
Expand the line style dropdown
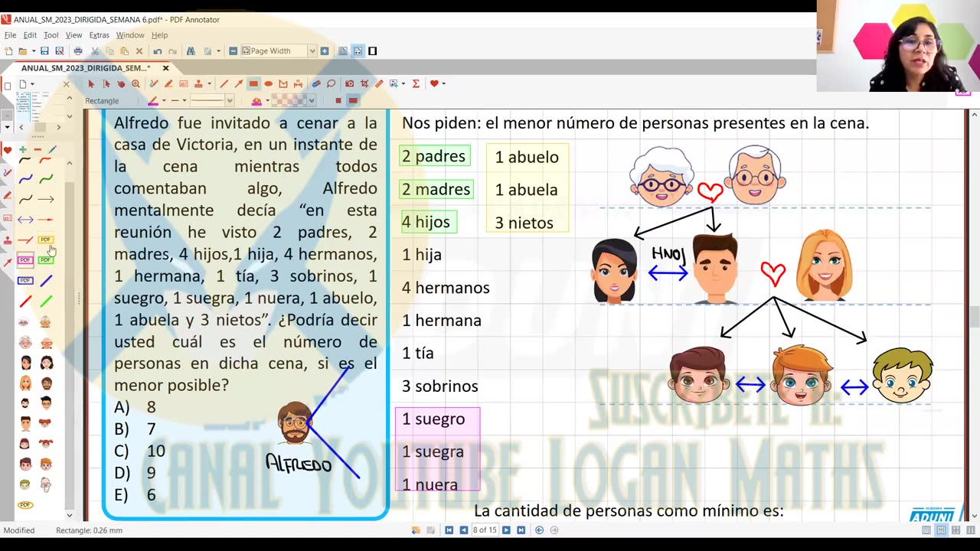(230, 100)
